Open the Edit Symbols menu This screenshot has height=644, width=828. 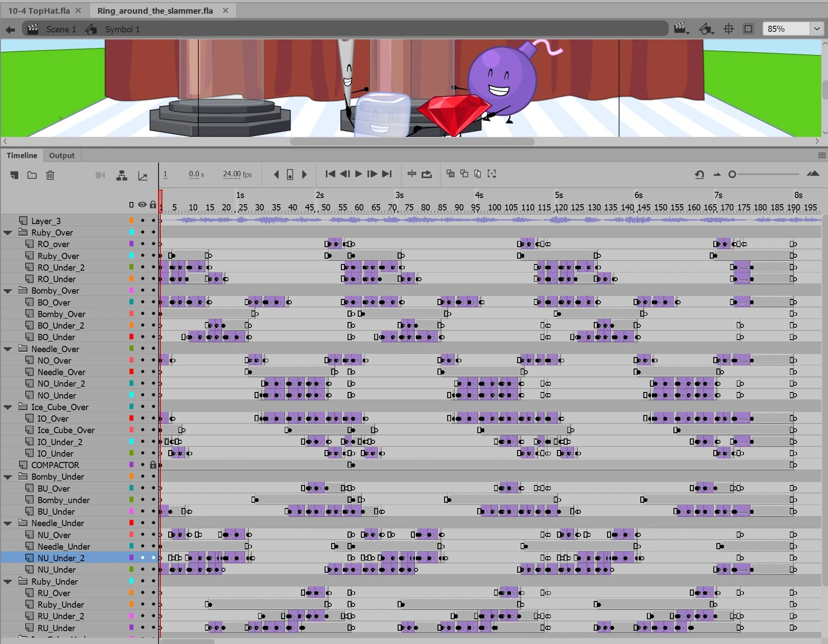706,29
